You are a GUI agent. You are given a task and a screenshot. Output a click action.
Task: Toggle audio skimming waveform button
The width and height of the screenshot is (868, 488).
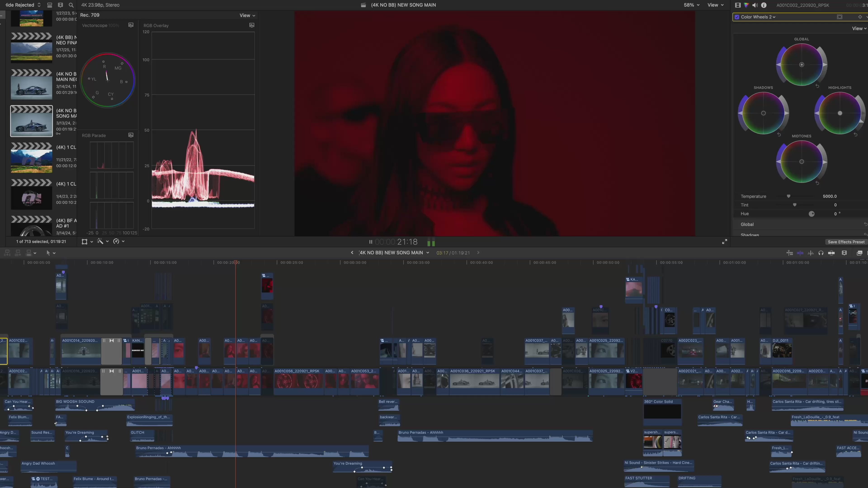click(811, 253)
